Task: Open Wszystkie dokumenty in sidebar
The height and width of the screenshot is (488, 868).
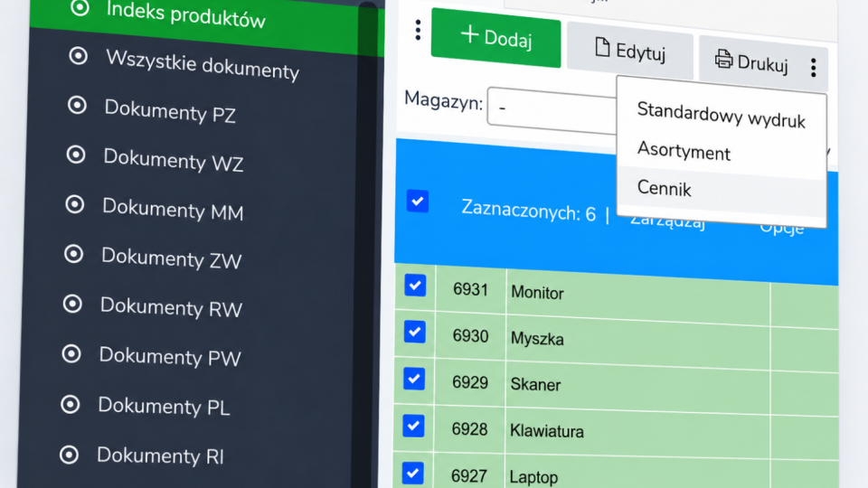Action: 203,65
